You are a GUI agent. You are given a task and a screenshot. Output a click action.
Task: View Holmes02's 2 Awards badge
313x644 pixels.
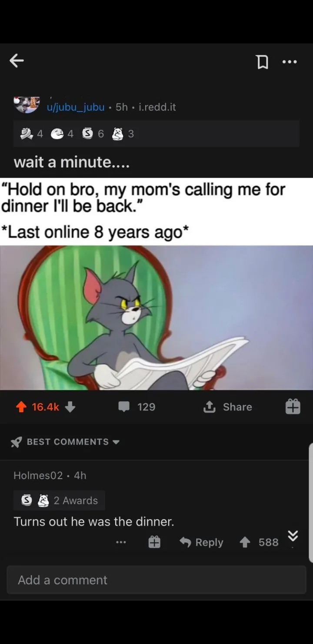(x=60, y=500)
